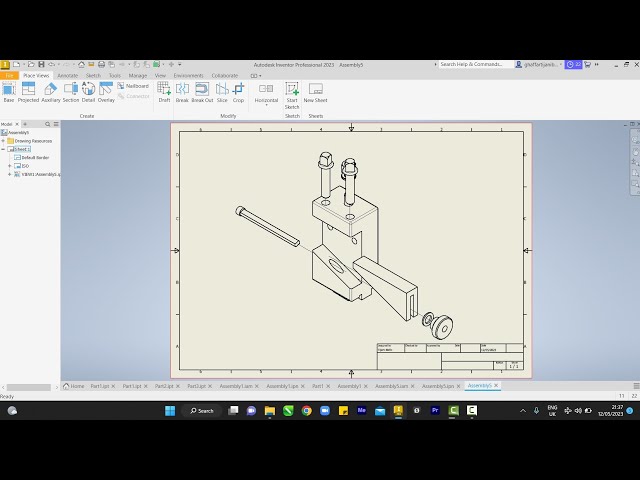Viewport: 640px width, 480px height.
Task: Switch to the Sketch ribbon tab
Action: (93, 76)
